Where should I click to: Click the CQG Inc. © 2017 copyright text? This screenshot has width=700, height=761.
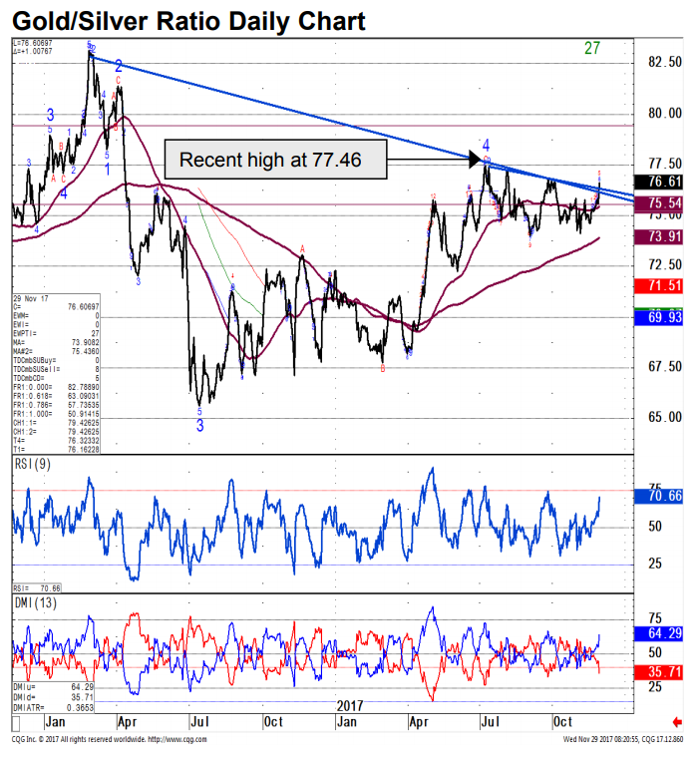click(x=78, y=739)
